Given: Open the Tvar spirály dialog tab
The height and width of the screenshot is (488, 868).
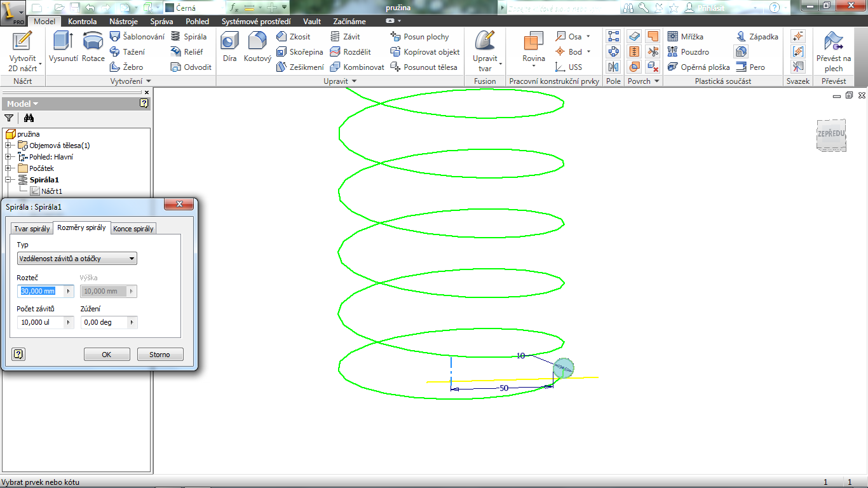Looking at the screenshot, I should (32, 229).
